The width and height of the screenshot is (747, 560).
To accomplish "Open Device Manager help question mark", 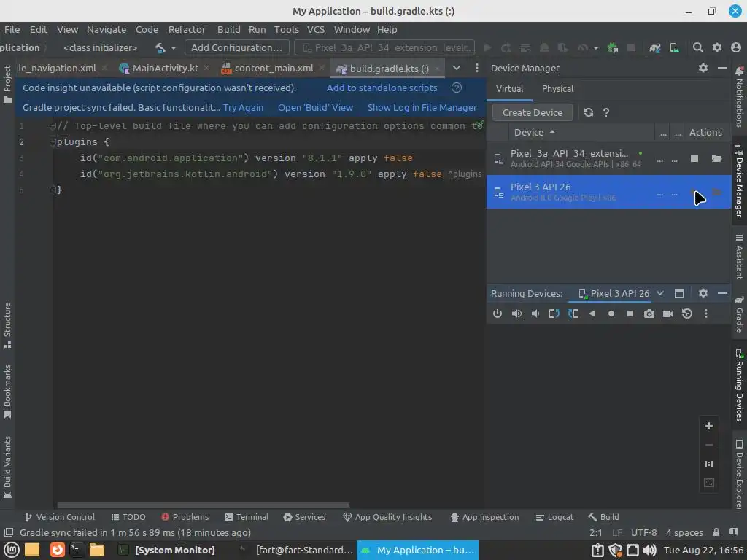I will [x=606, y=112].
